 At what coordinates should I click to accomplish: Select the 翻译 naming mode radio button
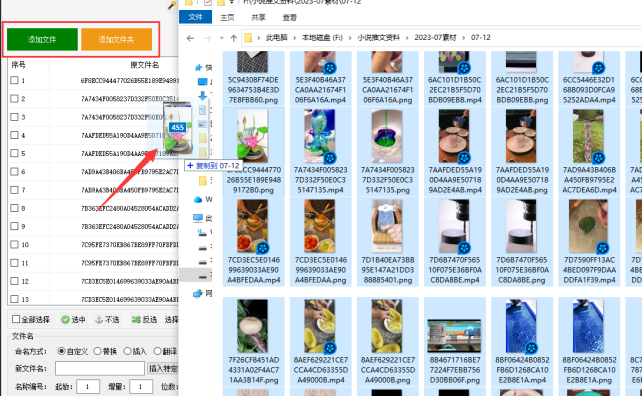[158, 351]
